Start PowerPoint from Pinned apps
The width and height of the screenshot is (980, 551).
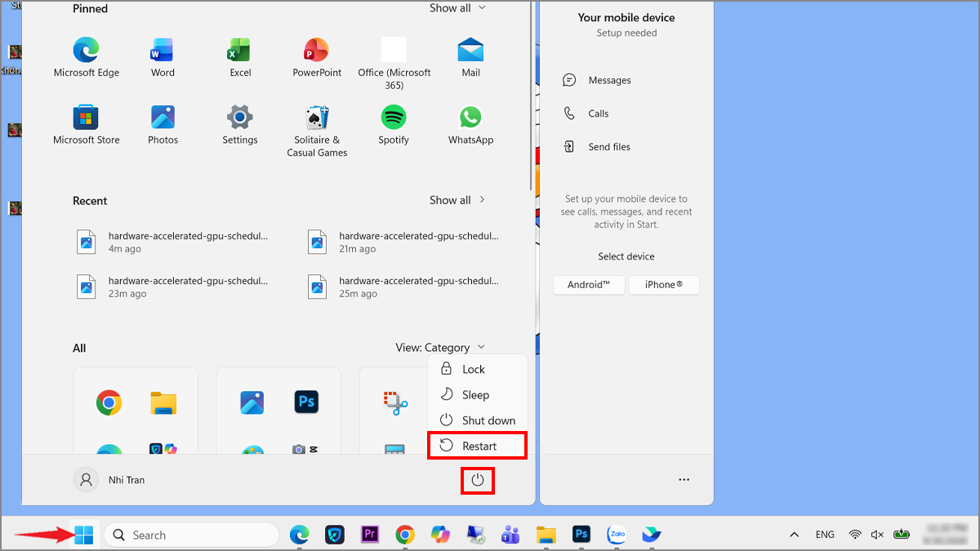coord(317,57)
